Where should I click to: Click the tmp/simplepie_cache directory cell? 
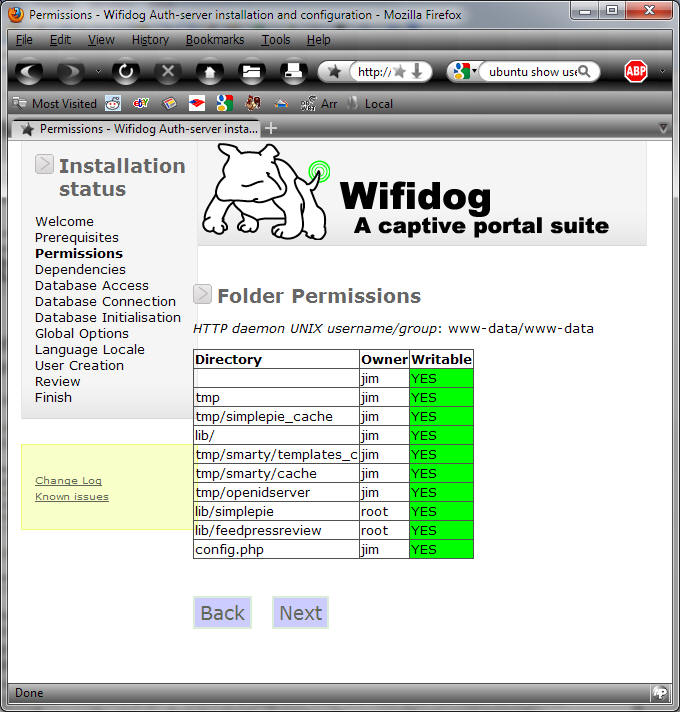click(276, 416)
